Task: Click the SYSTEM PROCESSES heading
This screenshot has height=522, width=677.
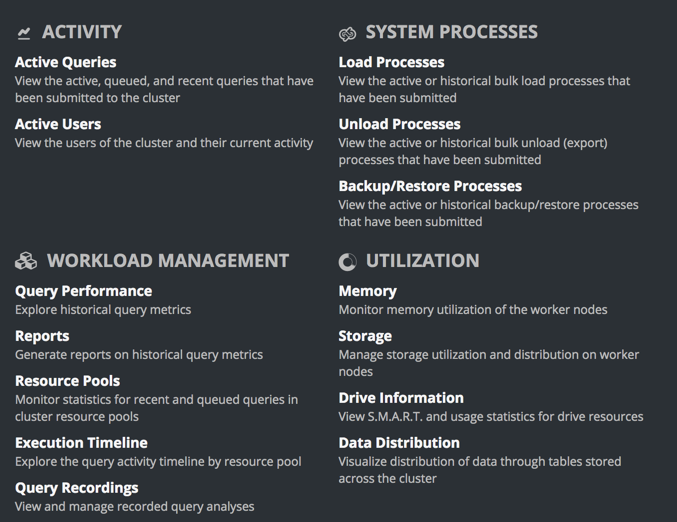Action: pyautogui.click(x=451, y=32)
